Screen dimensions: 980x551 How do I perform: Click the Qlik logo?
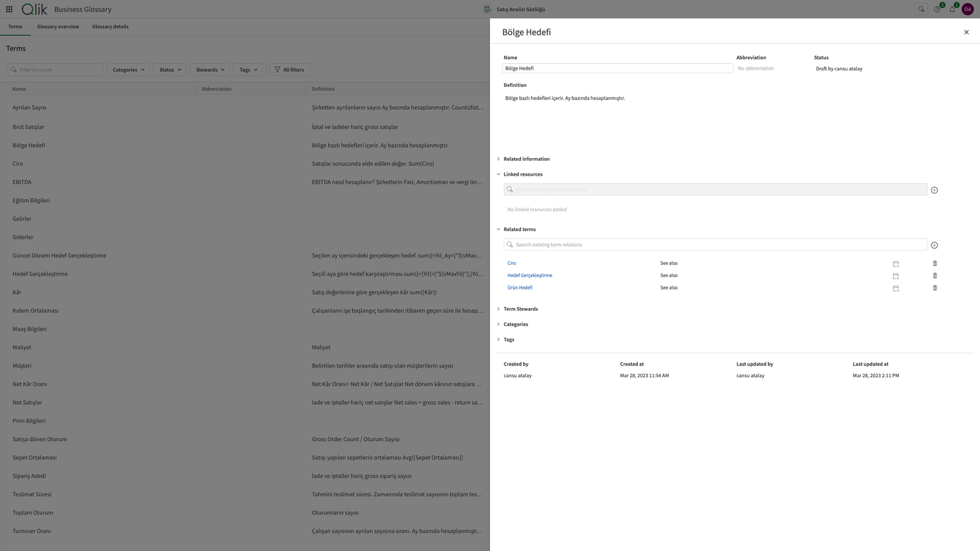click(34, 9)
